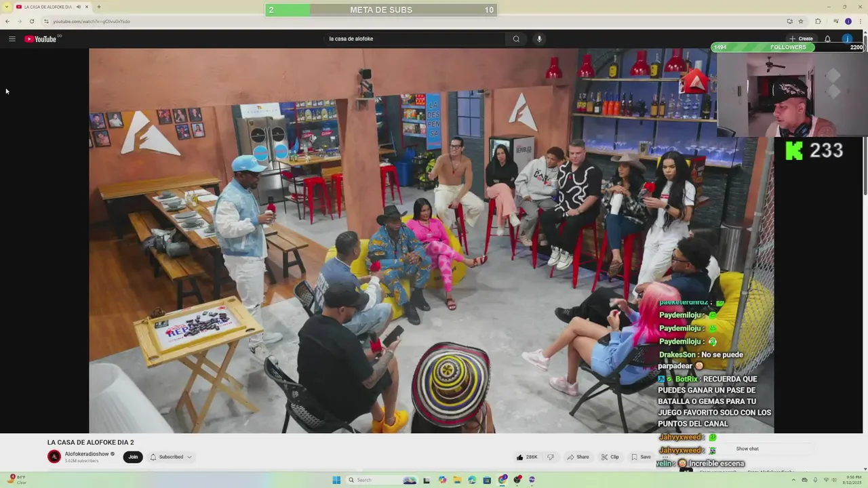Open the browser extensions puzzle icon
The height and width of the screenshot is (488, 868).
[818, 21]
